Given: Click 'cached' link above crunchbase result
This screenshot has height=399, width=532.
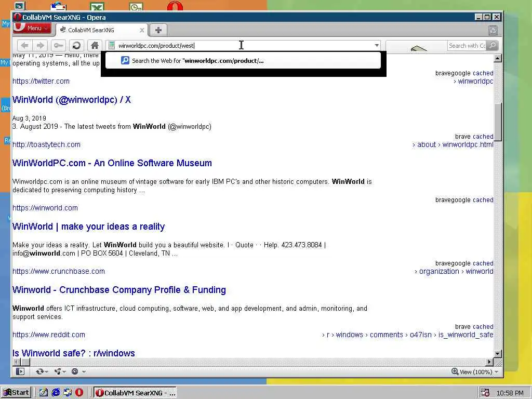Looking at the screenshot, I should 483,263.
